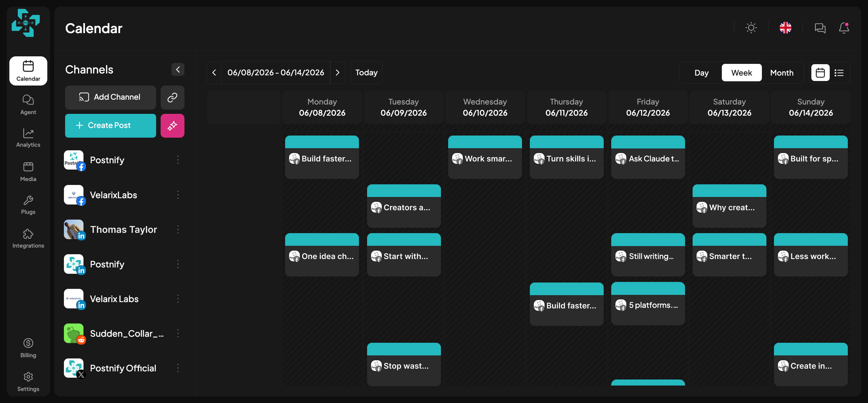Screen dimensions: 868x403
Task: Open options menu for VelarixLabs channel
Action: (x=178, y=195)
